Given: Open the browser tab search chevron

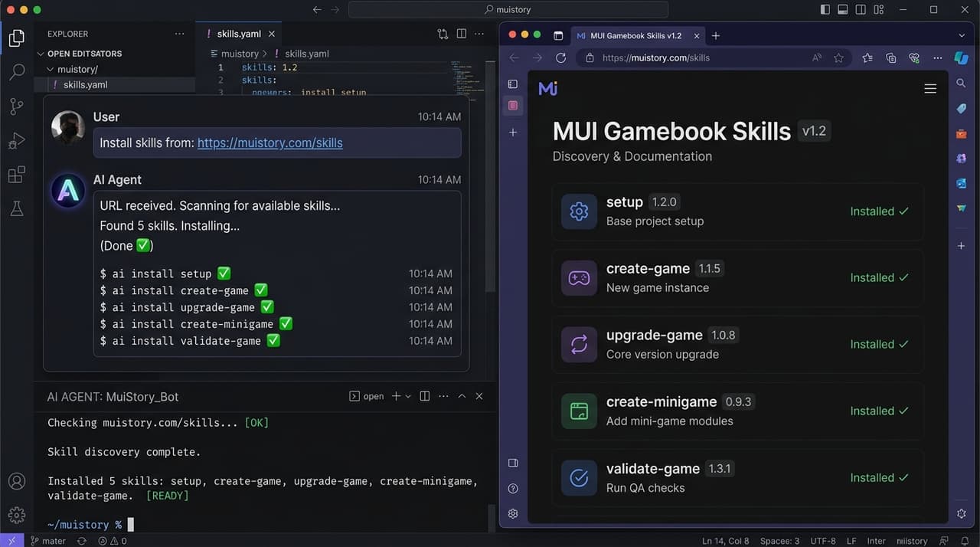Looking at the screenshot, I should click(x=962, y=36).
